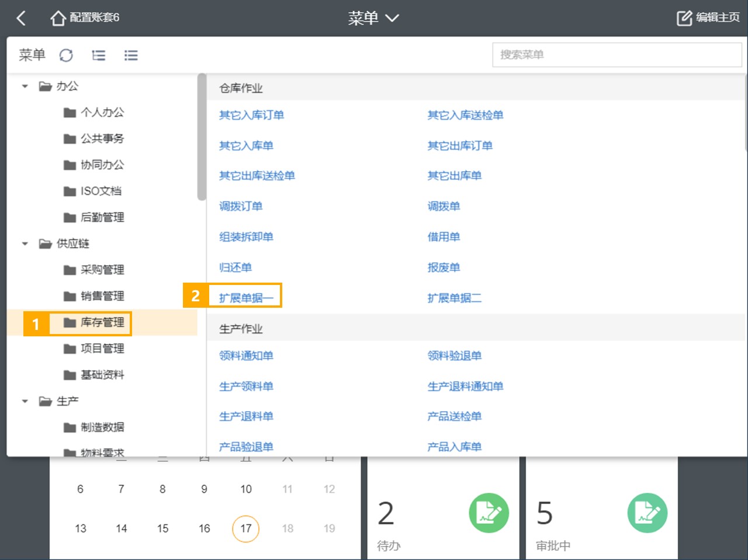Collapse the 供应链 tree node arrow
The height and width of the screenshot is (560, 748).
tap(25, 244)
